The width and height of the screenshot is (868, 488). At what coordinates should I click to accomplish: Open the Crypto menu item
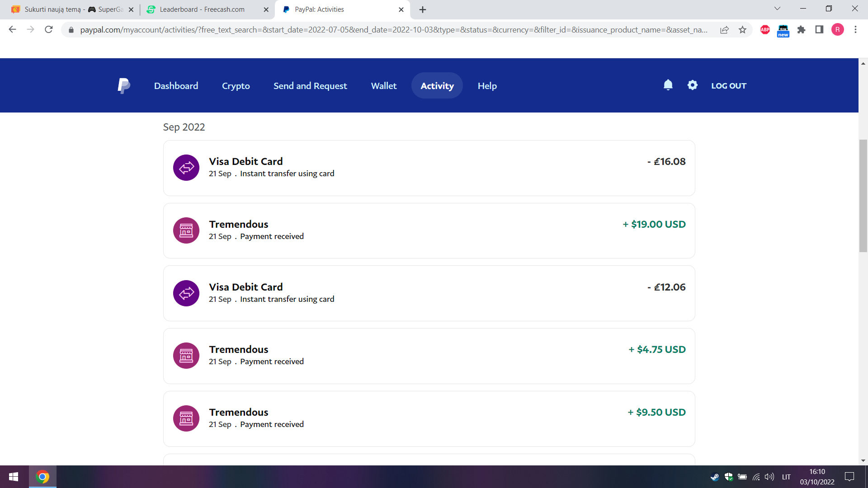point(236,85)
